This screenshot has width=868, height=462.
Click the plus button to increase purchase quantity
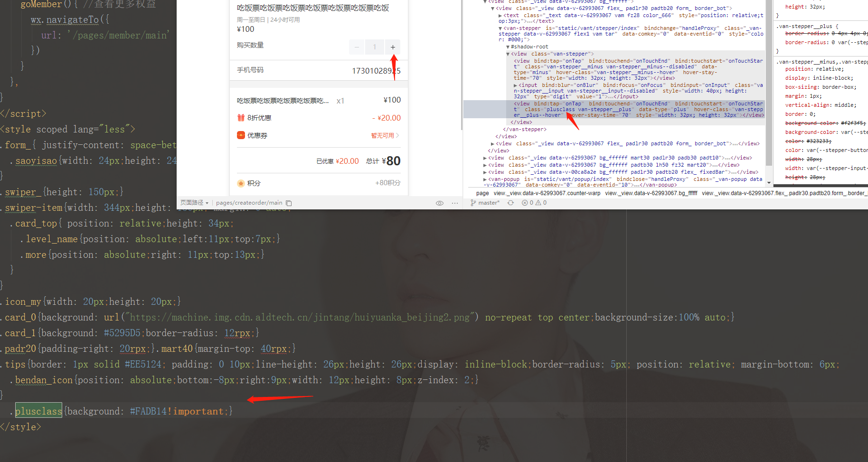(x=393, y=47)
